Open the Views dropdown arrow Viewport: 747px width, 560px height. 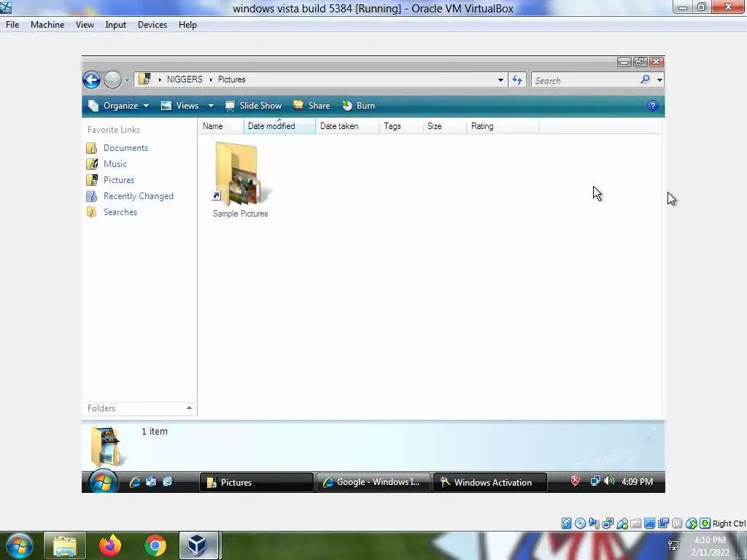[211, 106]
